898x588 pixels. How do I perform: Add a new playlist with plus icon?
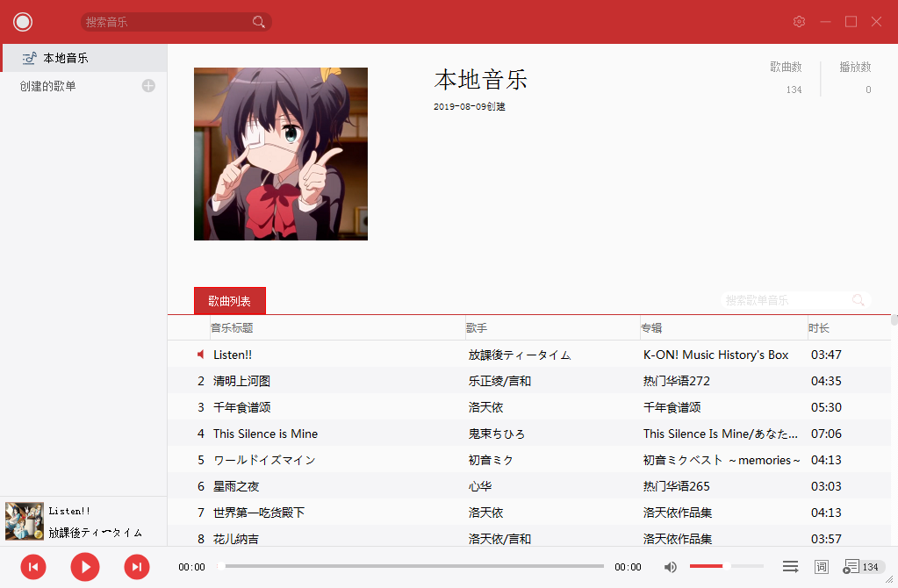(x=148, y=86)
